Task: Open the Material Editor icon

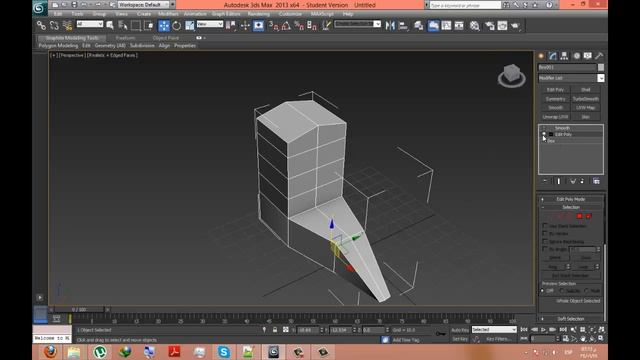Action: pyautogui.click(x=474, y=26)
